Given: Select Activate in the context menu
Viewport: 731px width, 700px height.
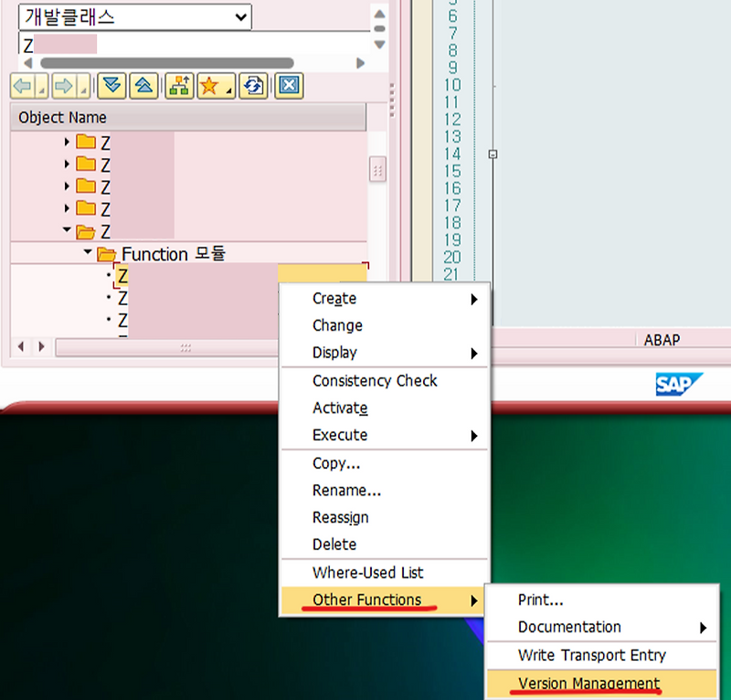Looking at the screenshot, I should [x=340, y=408].
